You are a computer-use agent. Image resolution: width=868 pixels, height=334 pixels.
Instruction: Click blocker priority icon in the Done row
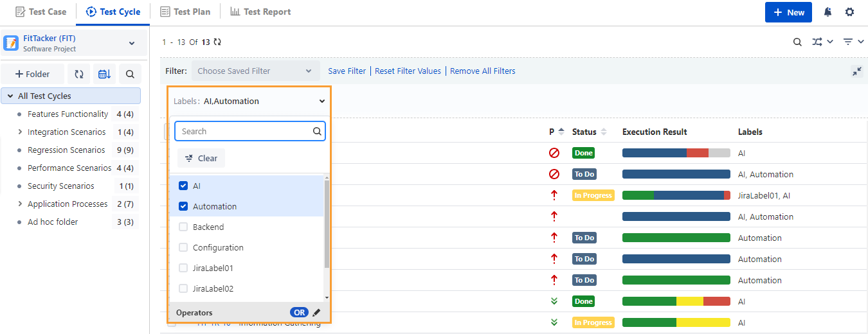pos(554,153)
